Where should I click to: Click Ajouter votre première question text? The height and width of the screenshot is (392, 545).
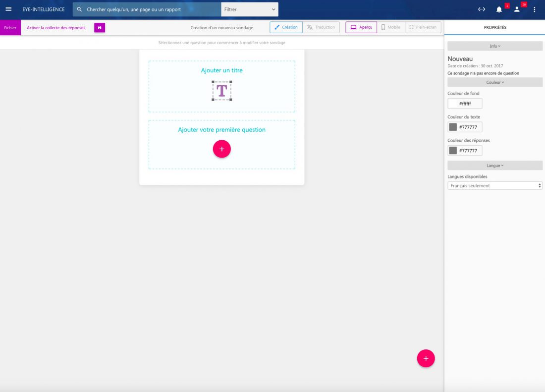click(x=222, y=130)
